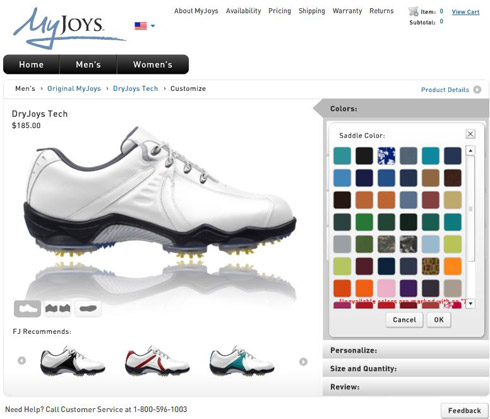The image size is (490, 419).
Task: Open Returns page
Action: (381, 11)
